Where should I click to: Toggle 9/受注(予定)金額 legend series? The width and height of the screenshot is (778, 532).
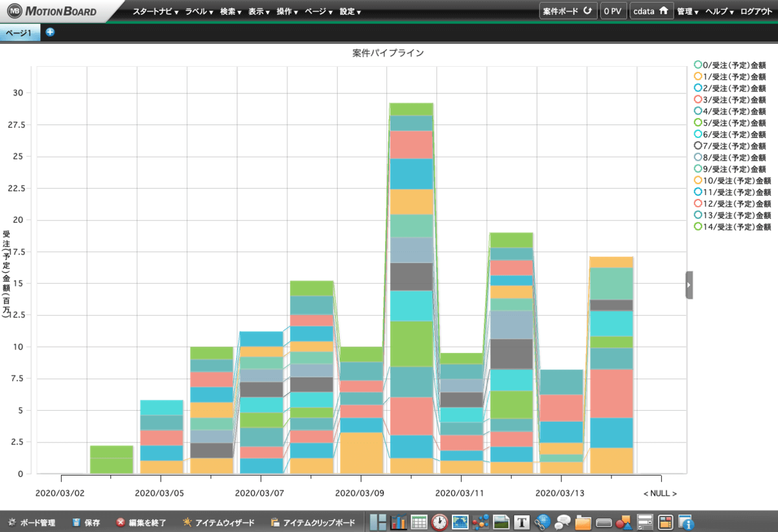(729, 168)
